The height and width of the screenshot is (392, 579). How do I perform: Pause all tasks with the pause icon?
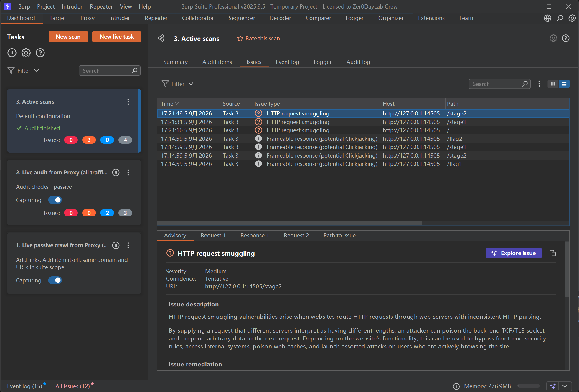12,53
